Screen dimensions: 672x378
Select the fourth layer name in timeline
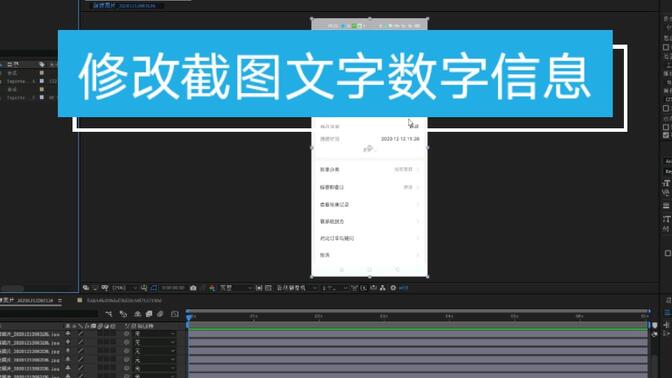[x=30, y=360]
